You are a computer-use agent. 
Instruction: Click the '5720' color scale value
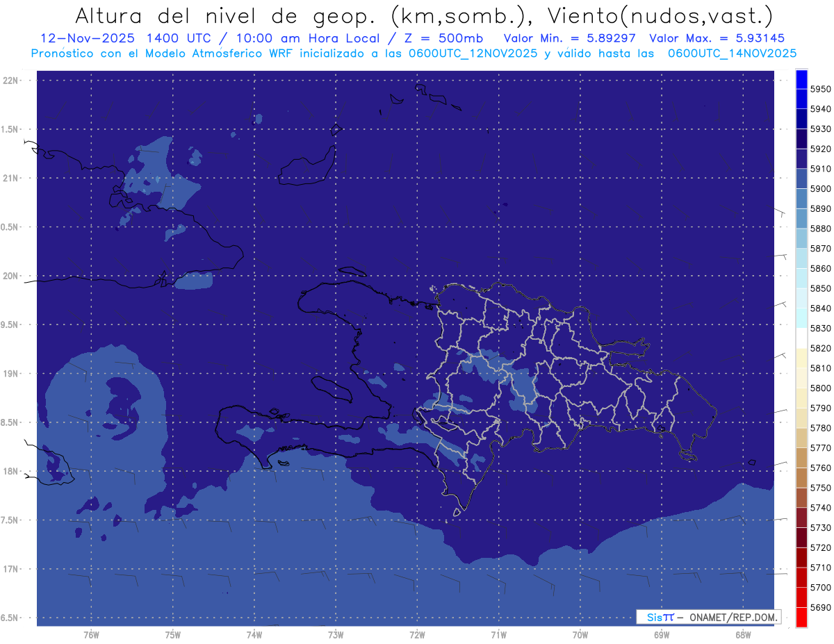(x=820, y=547)
